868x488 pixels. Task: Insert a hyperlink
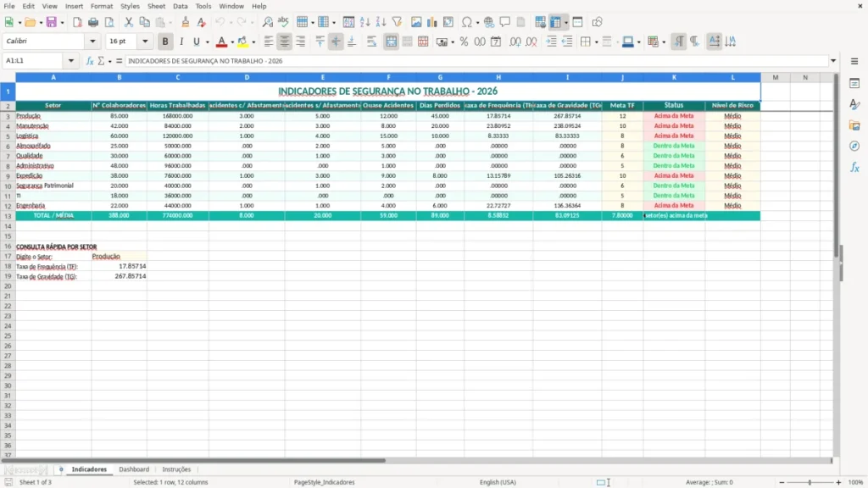tap(489, 22)
